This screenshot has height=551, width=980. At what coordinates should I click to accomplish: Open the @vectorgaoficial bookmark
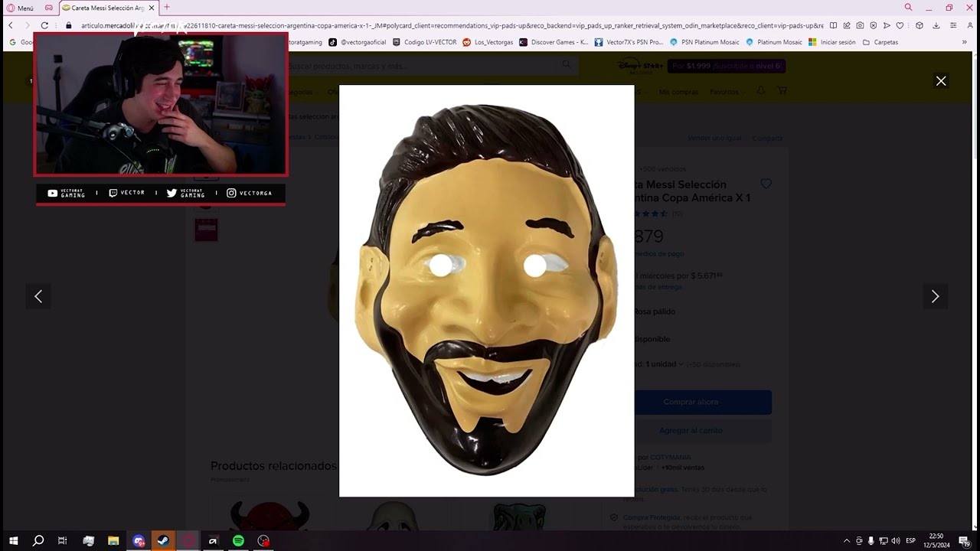358,42
